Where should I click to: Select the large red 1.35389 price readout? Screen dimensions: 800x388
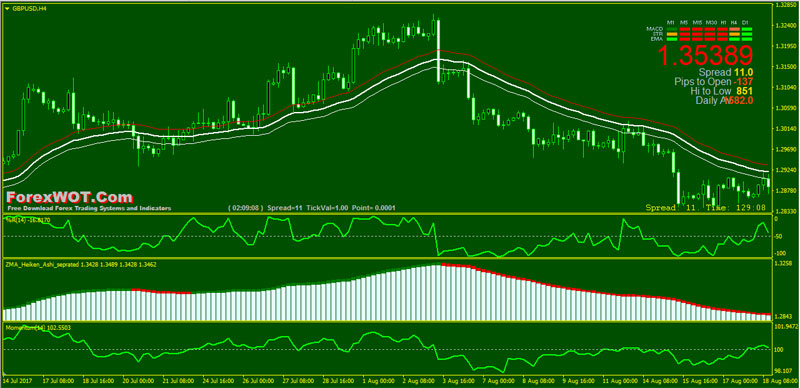[705, 55]
